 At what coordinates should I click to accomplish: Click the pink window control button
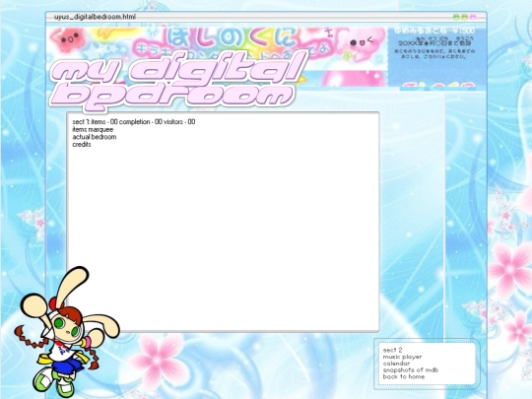pyautogui.click(x=473, y=17)
